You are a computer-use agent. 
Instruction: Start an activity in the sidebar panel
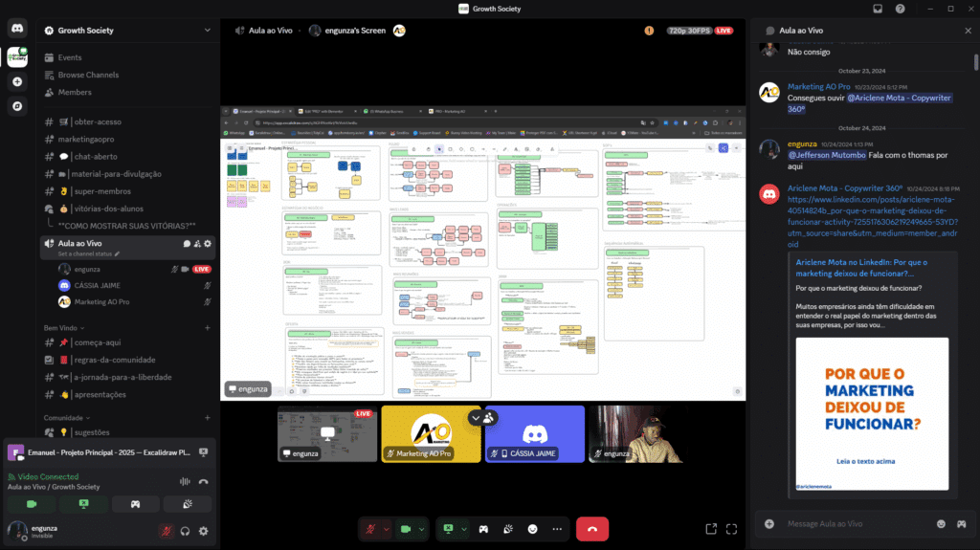[x=136, y=504]
